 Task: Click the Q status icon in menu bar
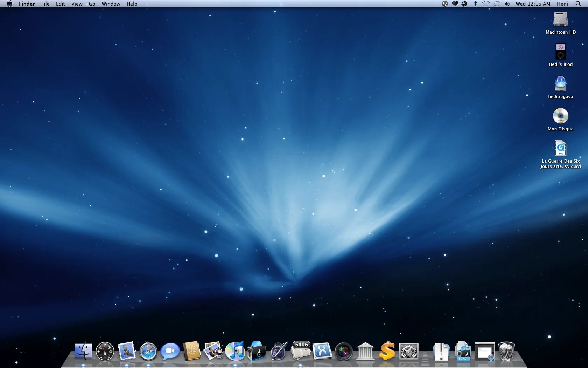[x=445, y=4]
